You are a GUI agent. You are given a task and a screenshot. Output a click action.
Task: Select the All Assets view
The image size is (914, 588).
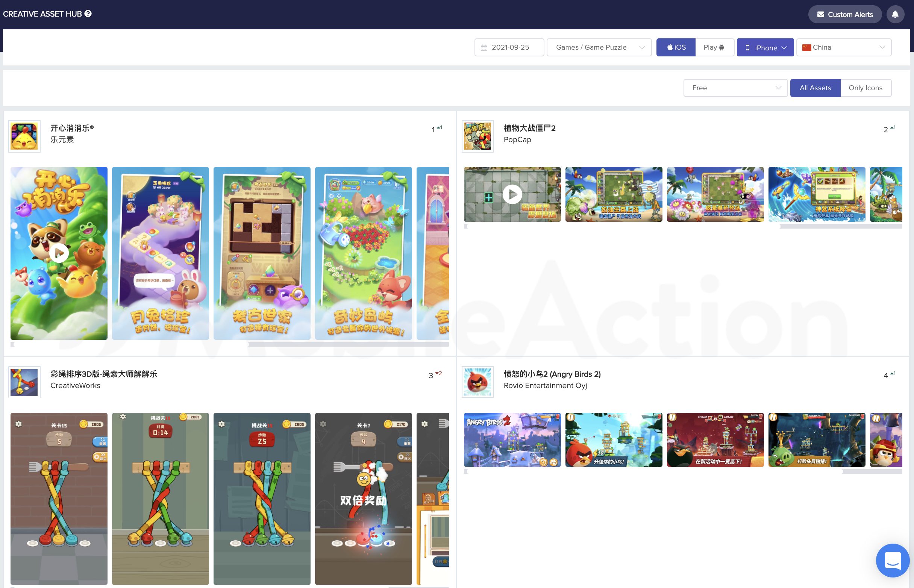tap(815, 88)
